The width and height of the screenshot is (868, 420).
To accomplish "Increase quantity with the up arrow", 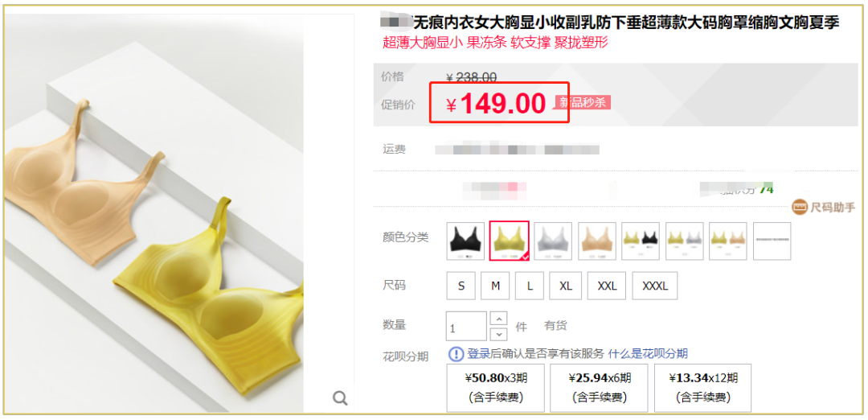I will (x=499, y=319).
